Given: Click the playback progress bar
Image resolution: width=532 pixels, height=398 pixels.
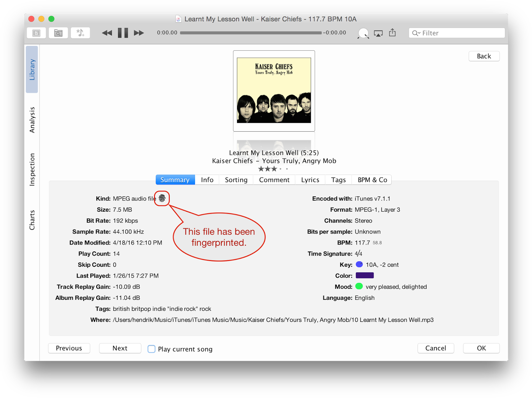Looking at the screenshot, I should point(251,33).
